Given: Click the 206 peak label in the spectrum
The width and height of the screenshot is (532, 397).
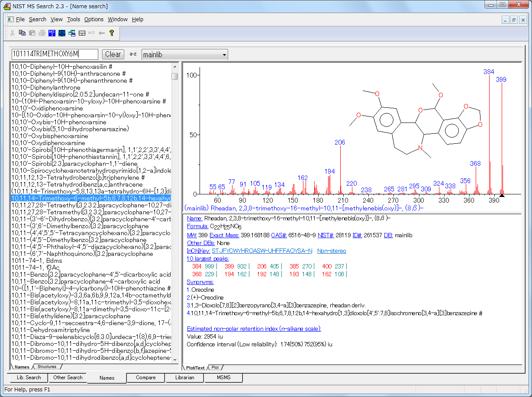Looking at the screenshot, I should (x=340, y=142).
